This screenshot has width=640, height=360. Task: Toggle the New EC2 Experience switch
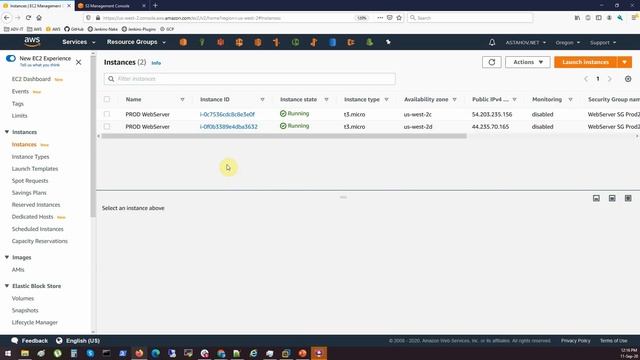(x=11, y=58)
